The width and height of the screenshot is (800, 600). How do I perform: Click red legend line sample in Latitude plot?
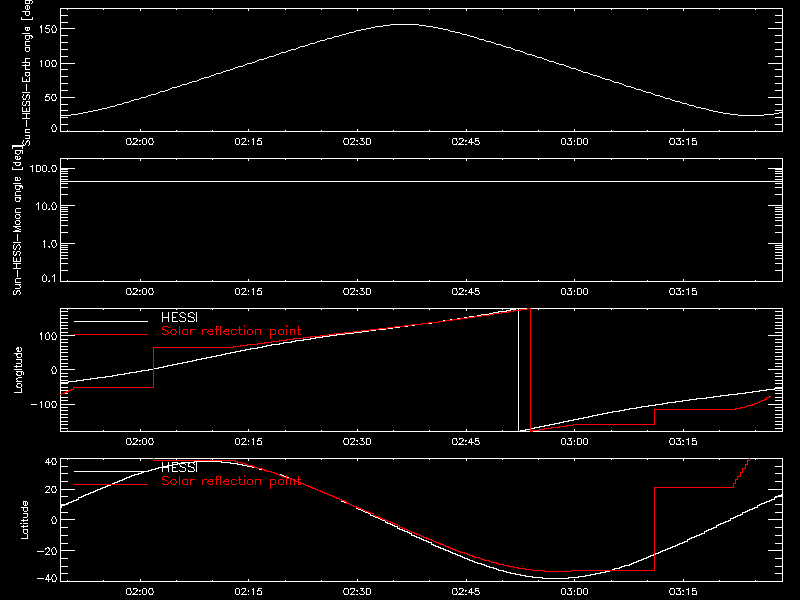click(x=111, y=485)
